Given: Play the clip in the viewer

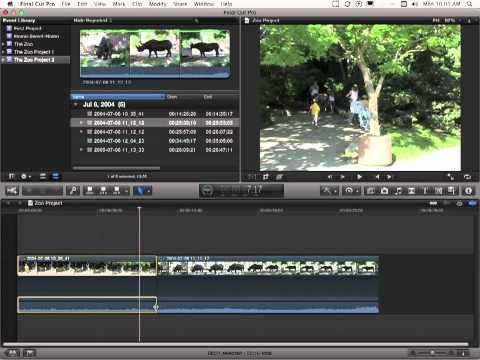Looking at the screenshot, I should click(x=359, y=177).
